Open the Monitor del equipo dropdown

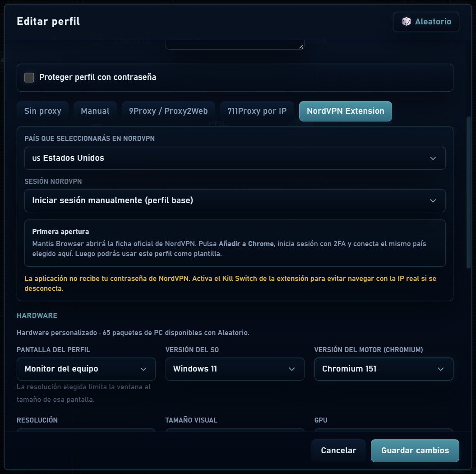86,369
